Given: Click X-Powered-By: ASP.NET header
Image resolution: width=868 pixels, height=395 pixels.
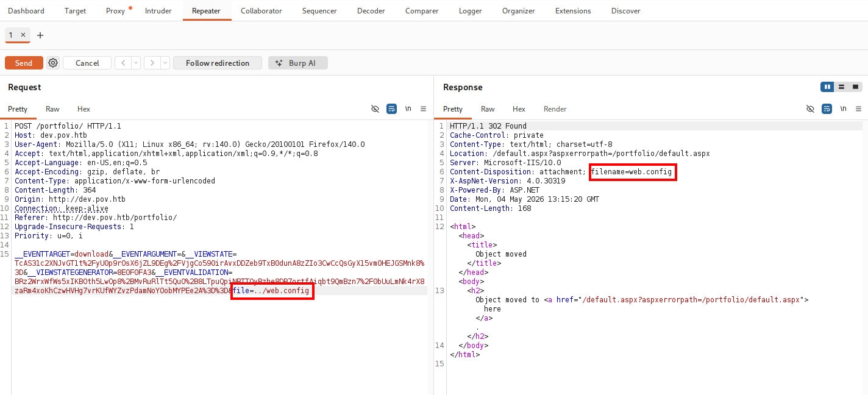Looking at the screenshot, I should coord(494,190).
